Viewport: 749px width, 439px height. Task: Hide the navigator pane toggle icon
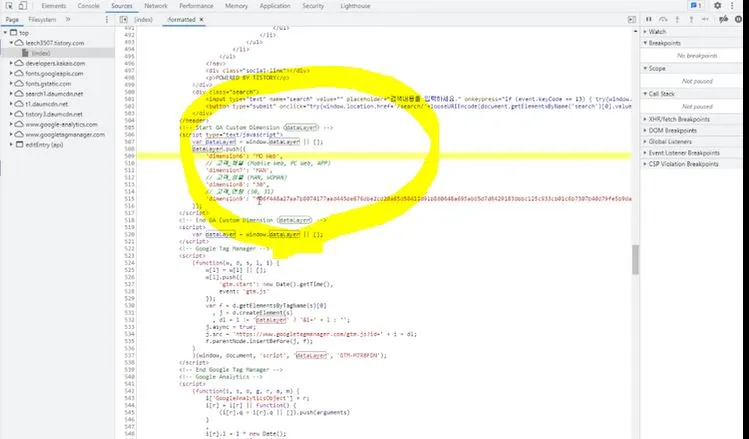pyautogui.click(x=124, y=20)
